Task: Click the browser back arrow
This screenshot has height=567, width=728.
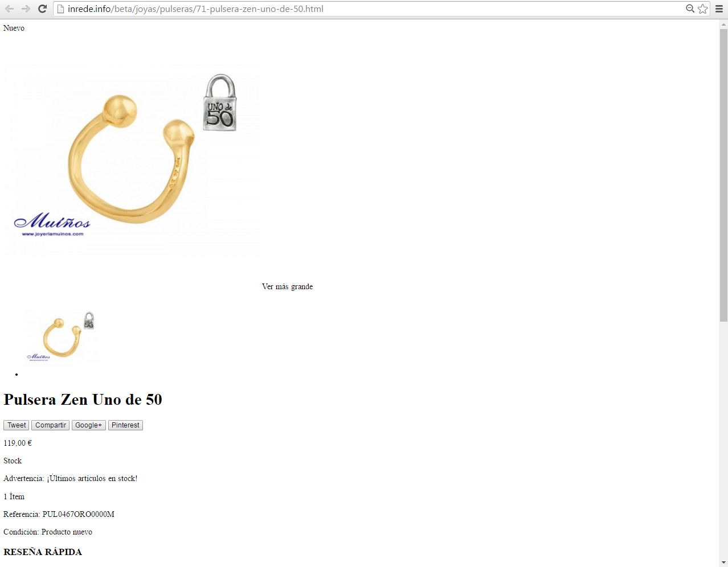Action: pos(9,9)
